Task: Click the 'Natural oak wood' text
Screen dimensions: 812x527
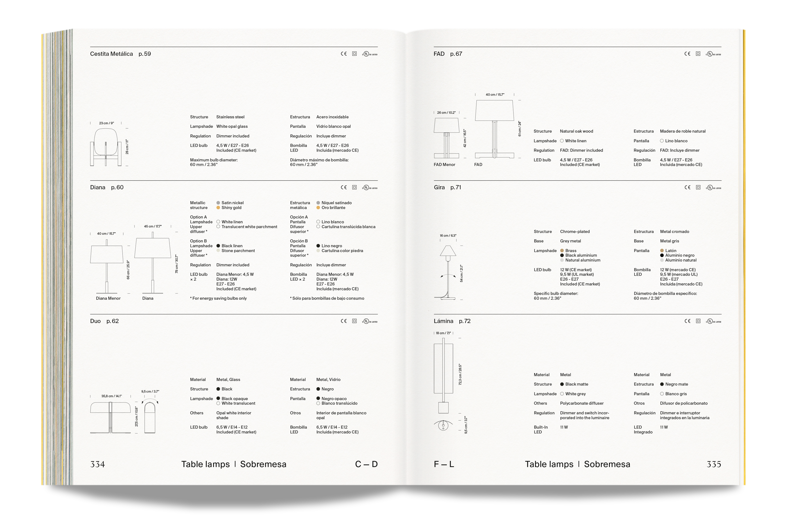Action: 577,131
